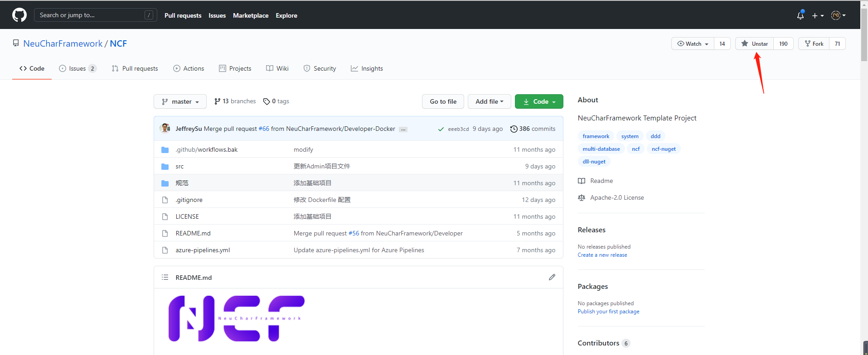The height and width of the screenshot is (355, 868).
Task: Click Create a new release
Action: click(x=602, y=255)
